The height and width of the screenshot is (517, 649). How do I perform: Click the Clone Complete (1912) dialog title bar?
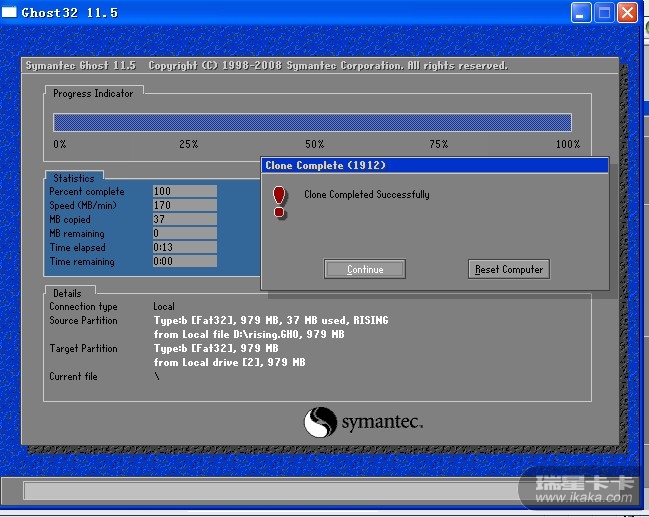[434, 165]
